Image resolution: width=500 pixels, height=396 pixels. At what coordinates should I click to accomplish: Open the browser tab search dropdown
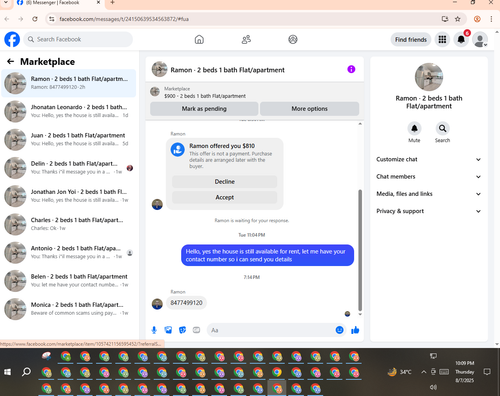pos(6,3)
